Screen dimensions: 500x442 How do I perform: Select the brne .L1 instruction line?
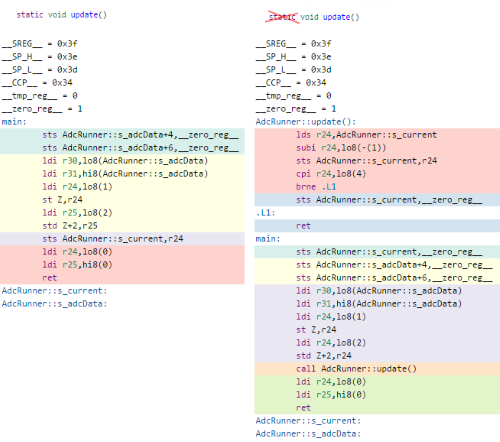[x=377, y=187]
